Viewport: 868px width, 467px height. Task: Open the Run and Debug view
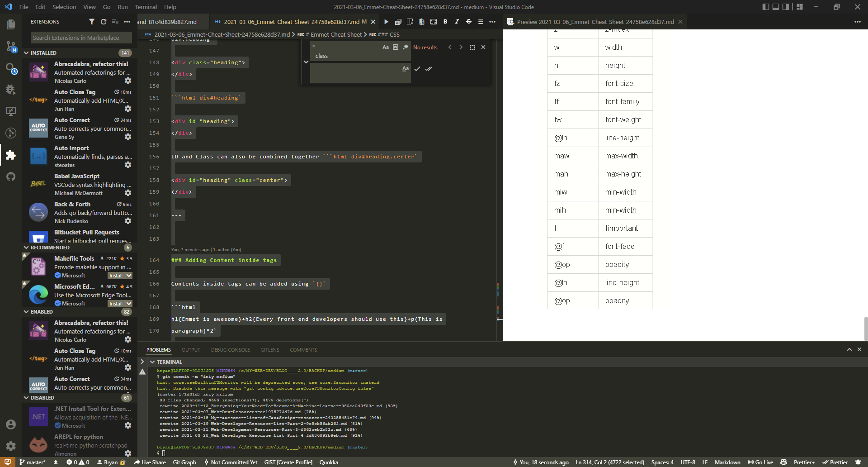[11, 90]
